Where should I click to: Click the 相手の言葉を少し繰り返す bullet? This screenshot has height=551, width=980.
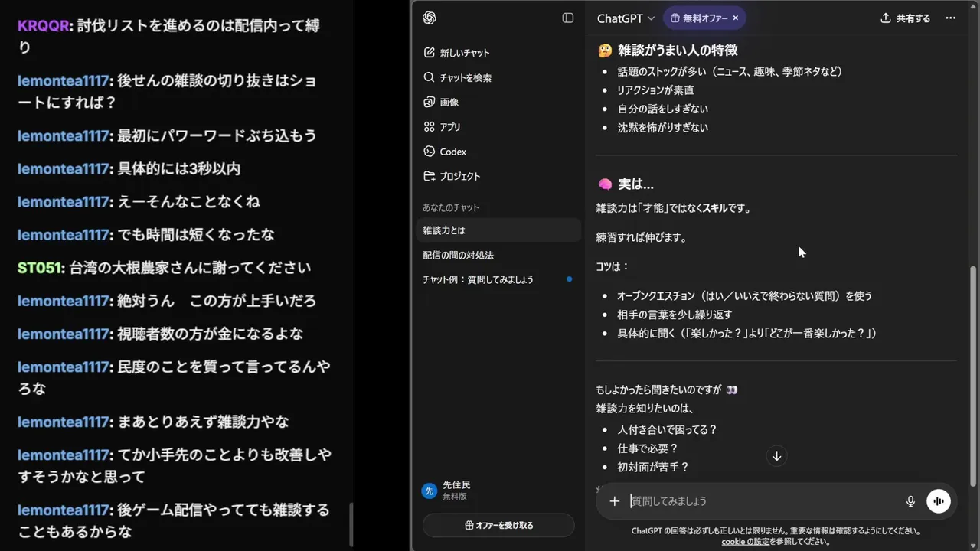coord(675,315)
